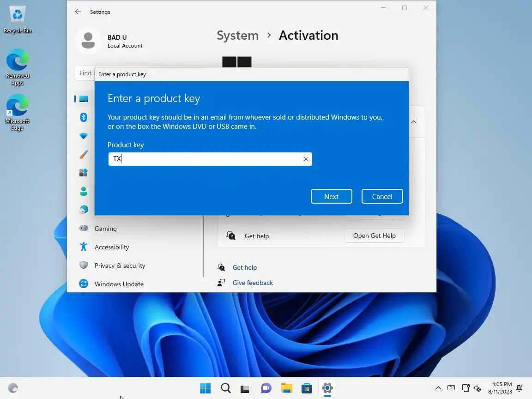Open the notification center bell icon
Image resolution: width=532 pixels, height=399 pixels.
[520, 388]
